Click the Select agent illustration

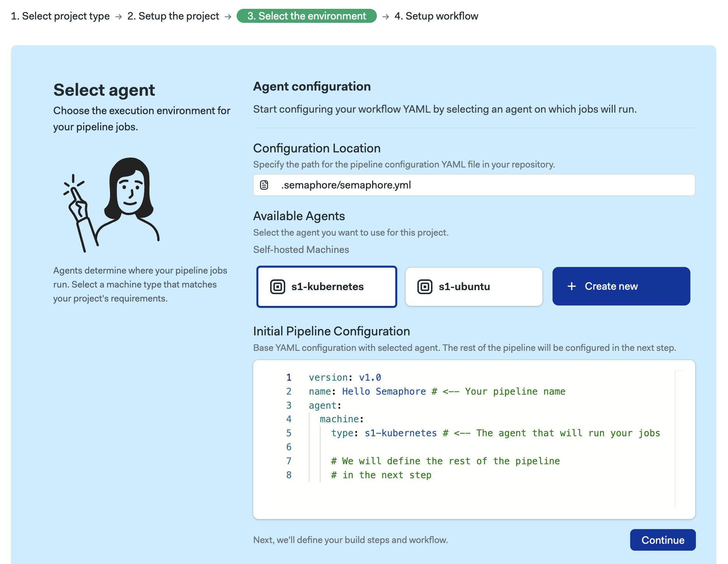coord(111,205)
